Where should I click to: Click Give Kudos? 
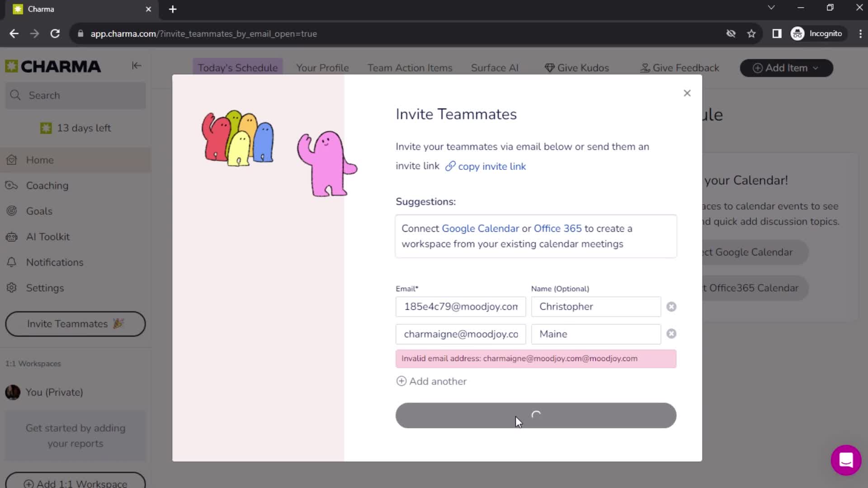[577, 68]
